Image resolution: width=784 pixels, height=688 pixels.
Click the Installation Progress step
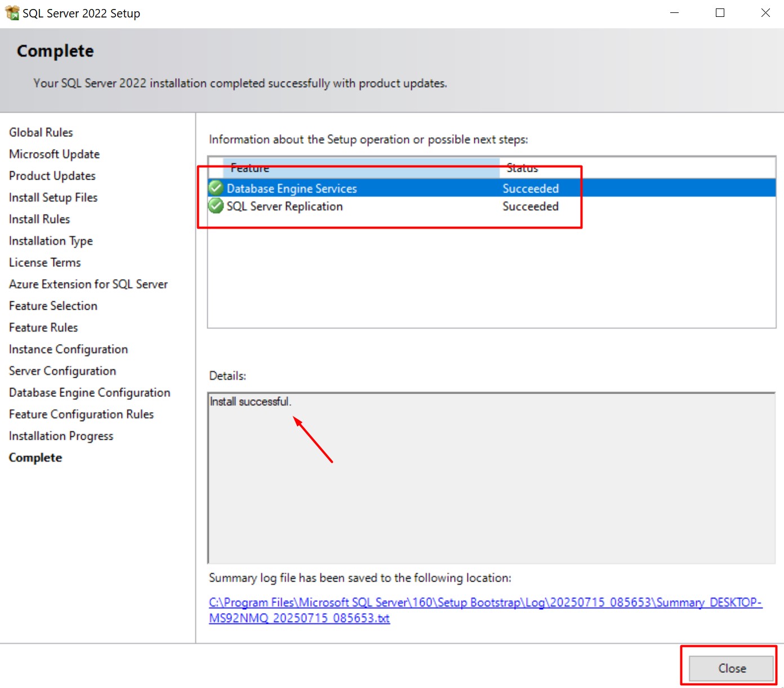(x=61, y=436)
